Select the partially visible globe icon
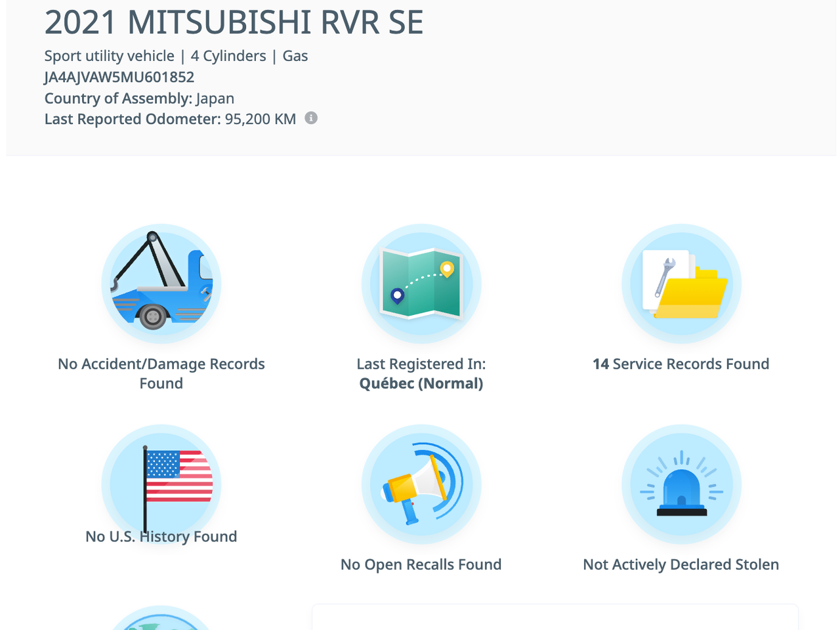 point(161,618)
